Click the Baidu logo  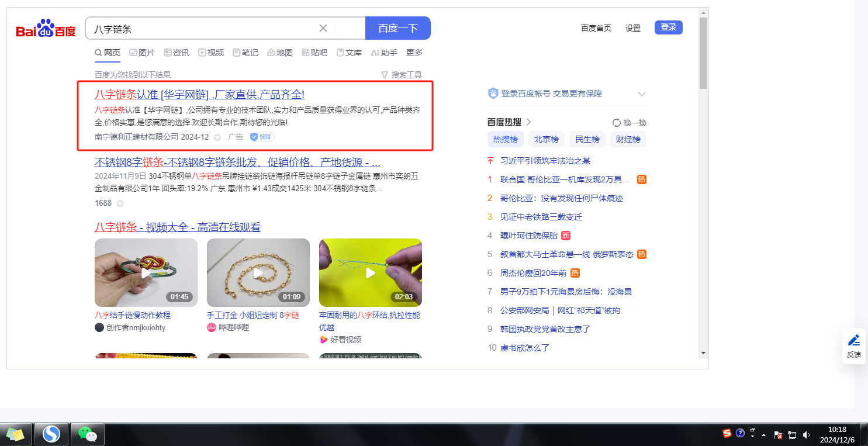tap(46, 28)
